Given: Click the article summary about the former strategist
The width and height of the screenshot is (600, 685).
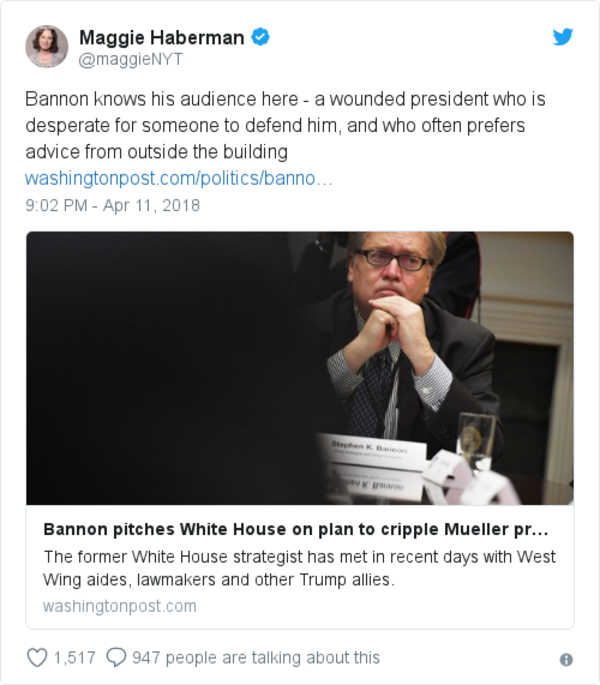Looking at the screenshot, I should (x=299, y=567).
